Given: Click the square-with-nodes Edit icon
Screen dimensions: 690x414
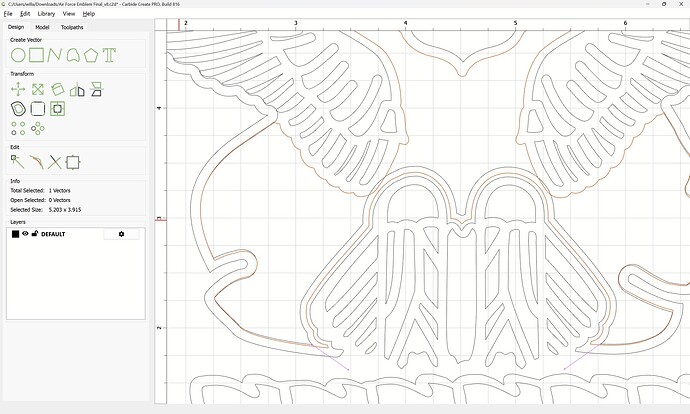Looking at the screenshot, I should [73, 162].
